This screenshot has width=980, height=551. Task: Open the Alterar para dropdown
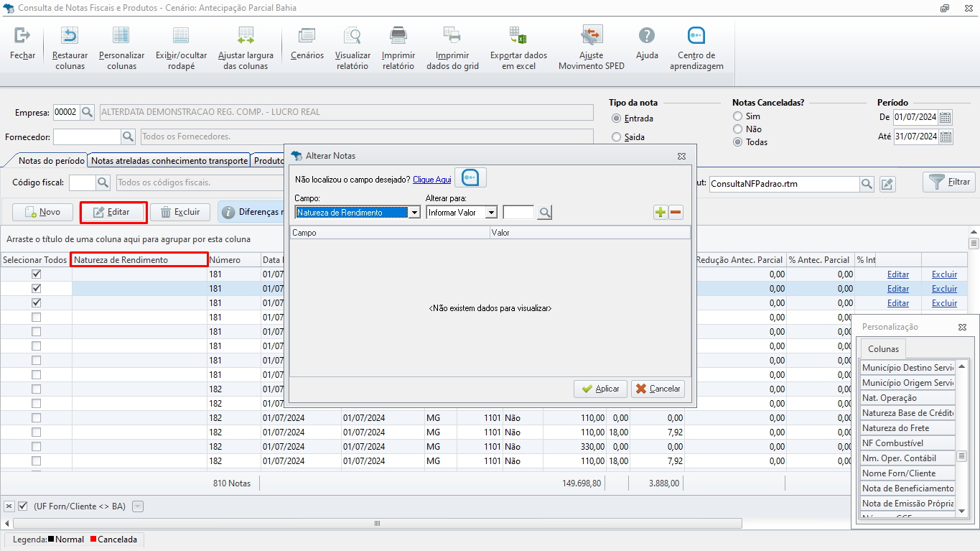pos(491,213)
